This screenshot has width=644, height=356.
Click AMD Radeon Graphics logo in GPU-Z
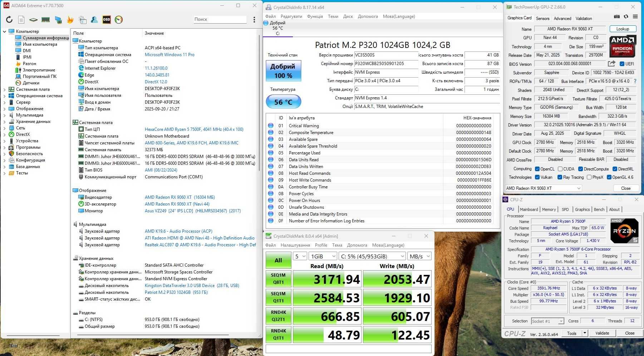click(x=622, y=46)
